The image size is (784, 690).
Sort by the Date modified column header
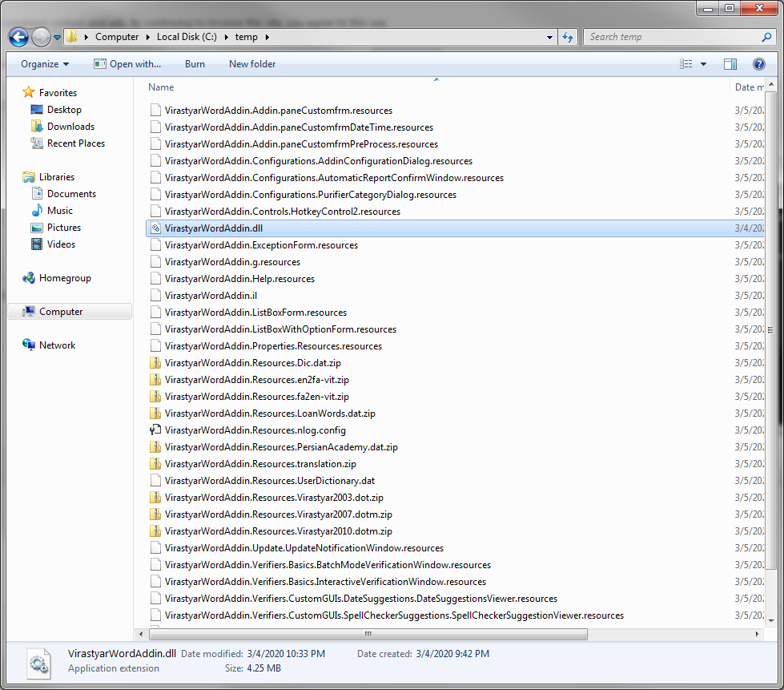tap(749, 87)
